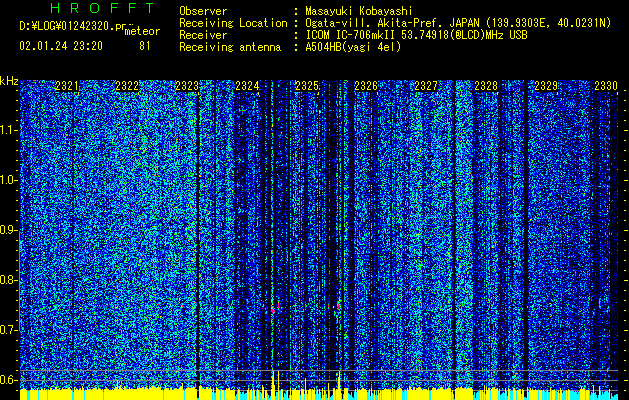Click the 2328 time marker
The image size is (629, 400).
pyautogui.click(x=486, y=86)
